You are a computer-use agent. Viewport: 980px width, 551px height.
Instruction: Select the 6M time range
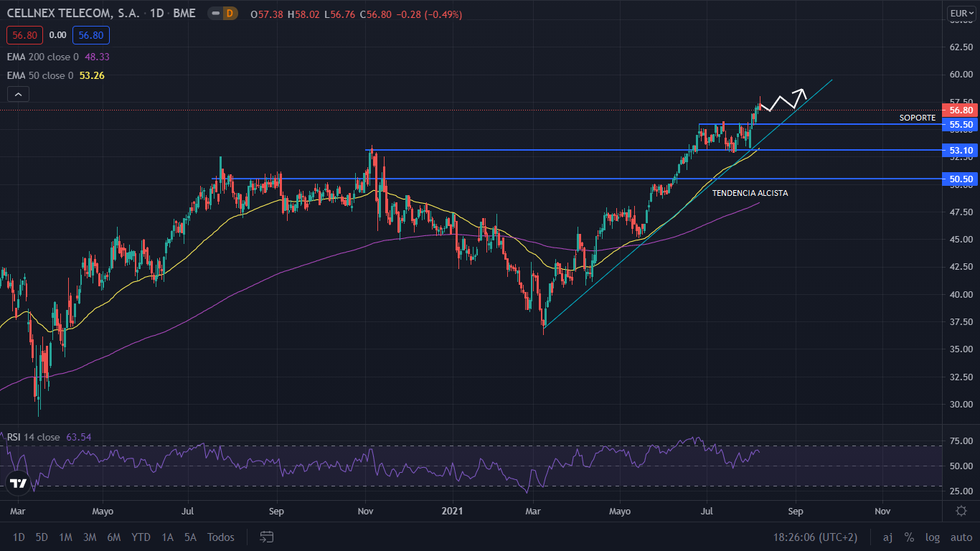pos(113,537)
